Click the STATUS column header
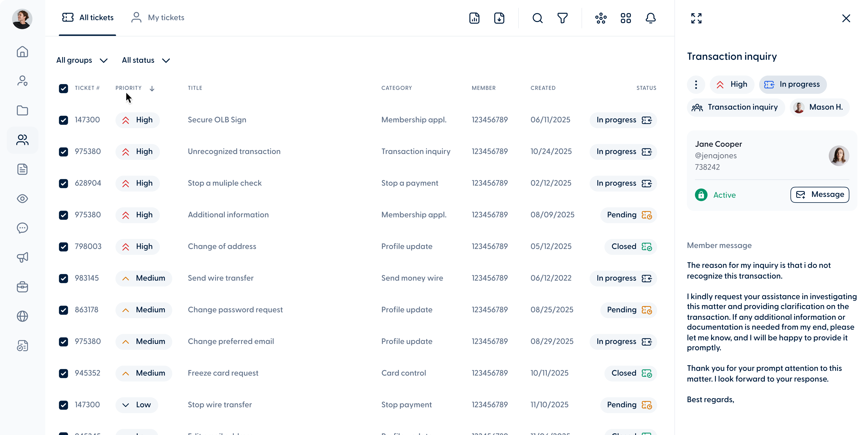Image resolution: width=868 pixels, height=435 pixels. 646,88
